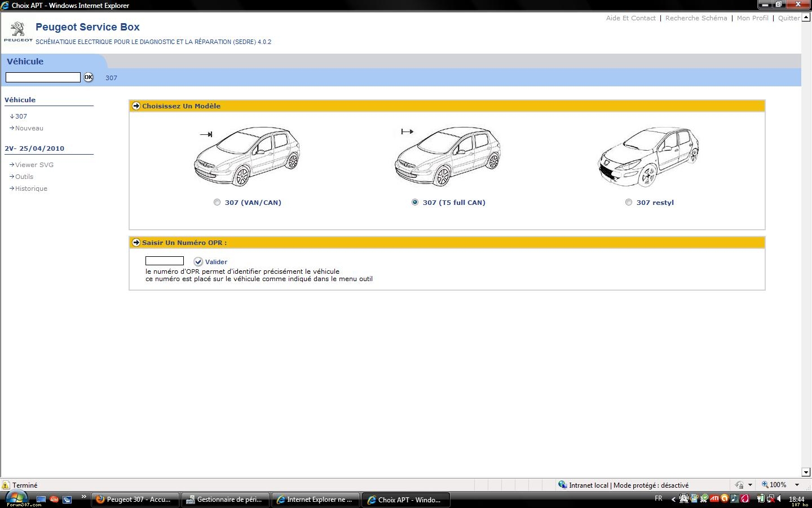This screenshot has width=812, height=508.
Task: Click the OK button beside vehicle search
Action: 89,77
